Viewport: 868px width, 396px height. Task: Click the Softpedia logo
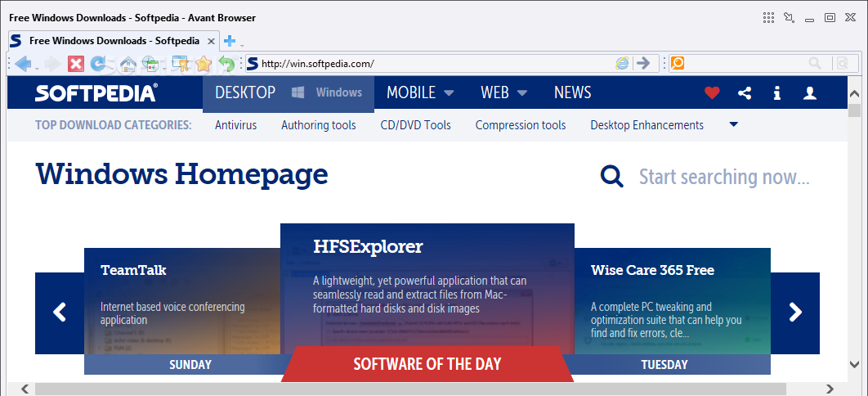(x=96, y=93)
